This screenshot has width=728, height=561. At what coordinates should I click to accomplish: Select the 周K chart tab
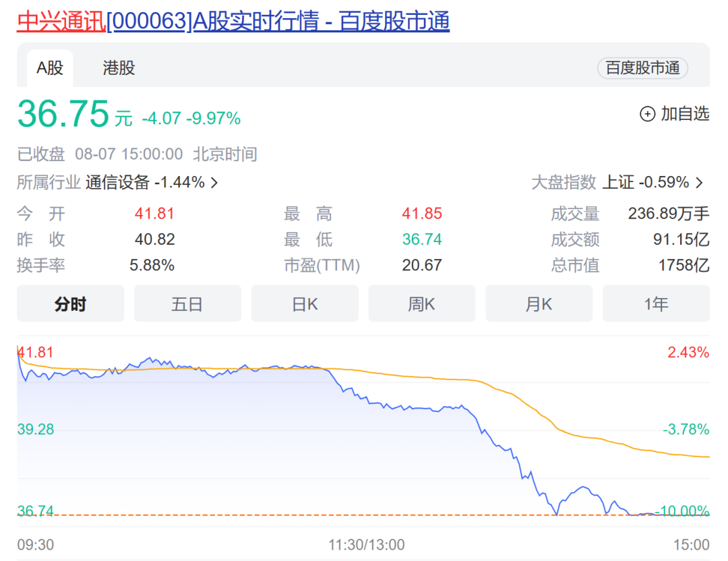click(421, 303)
